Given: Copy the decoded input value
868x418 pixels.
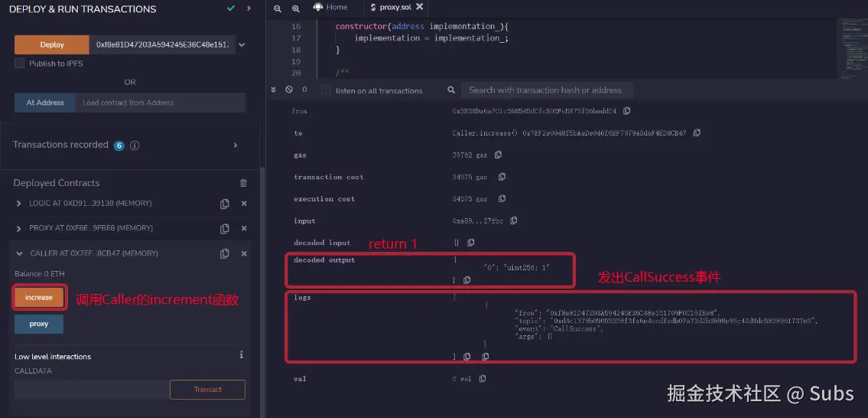Looking at the screenshot, I should pos(470,243).
